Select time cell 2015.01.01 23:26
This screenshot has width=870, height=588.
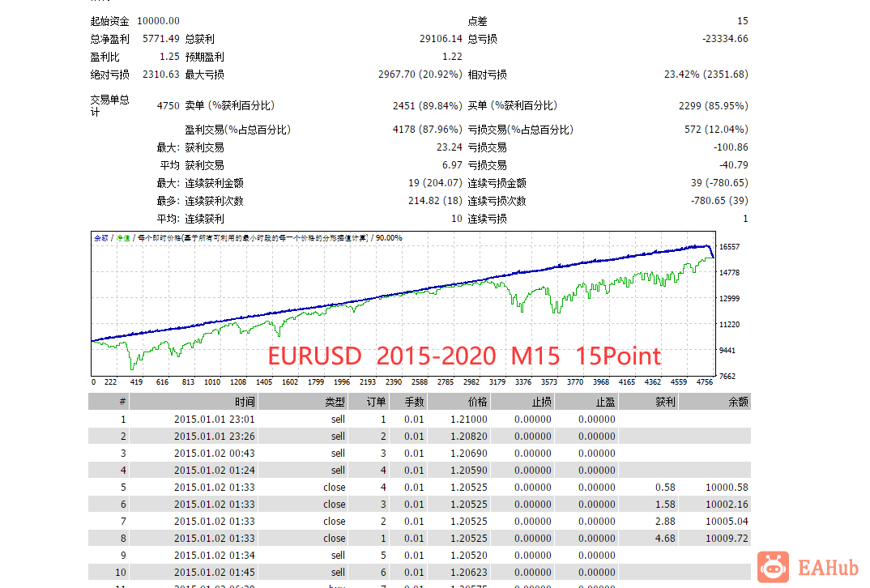[x=214, y=437]
